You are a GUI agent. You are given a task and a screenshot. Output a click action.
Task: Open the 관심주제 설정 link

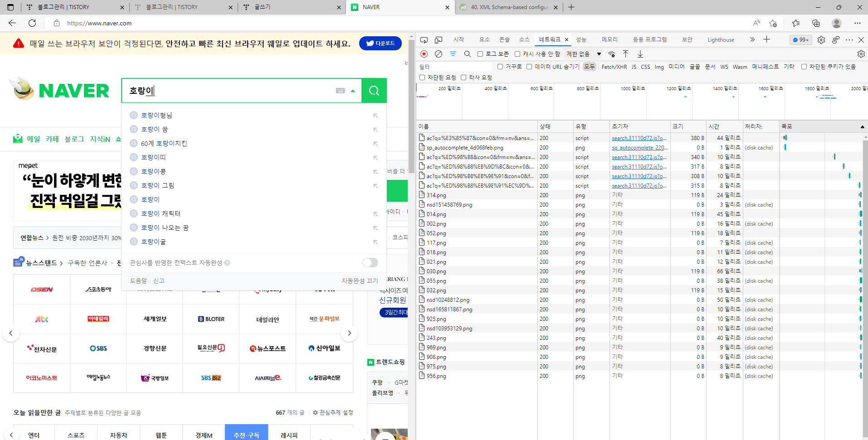click(333, 412)
